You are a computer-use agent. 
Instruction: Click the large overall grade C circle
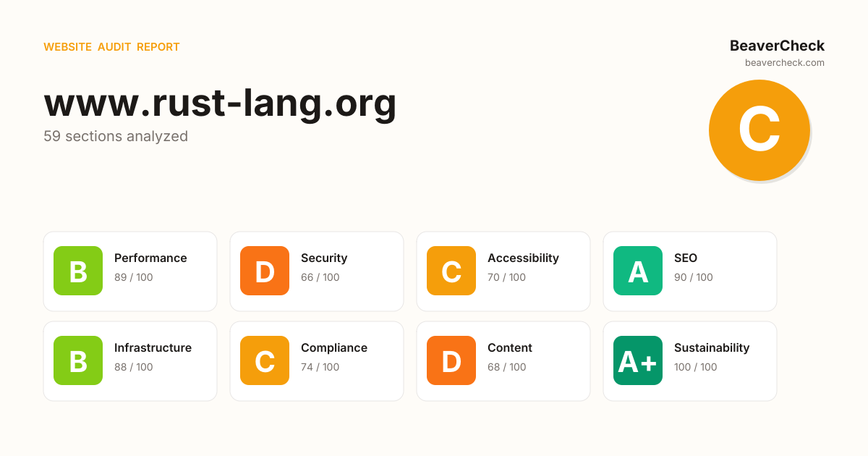(759, 130)
